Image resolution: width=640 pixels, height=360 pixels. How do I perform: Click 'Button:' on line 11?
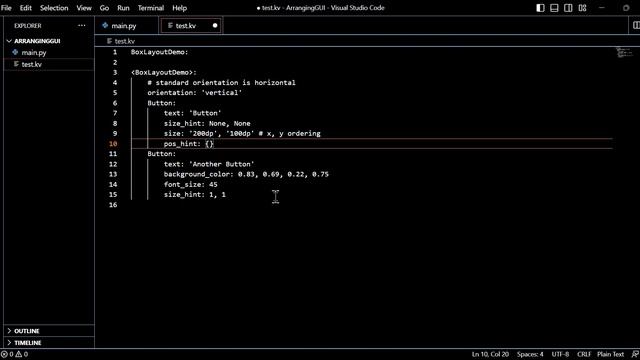click(162, 154)
